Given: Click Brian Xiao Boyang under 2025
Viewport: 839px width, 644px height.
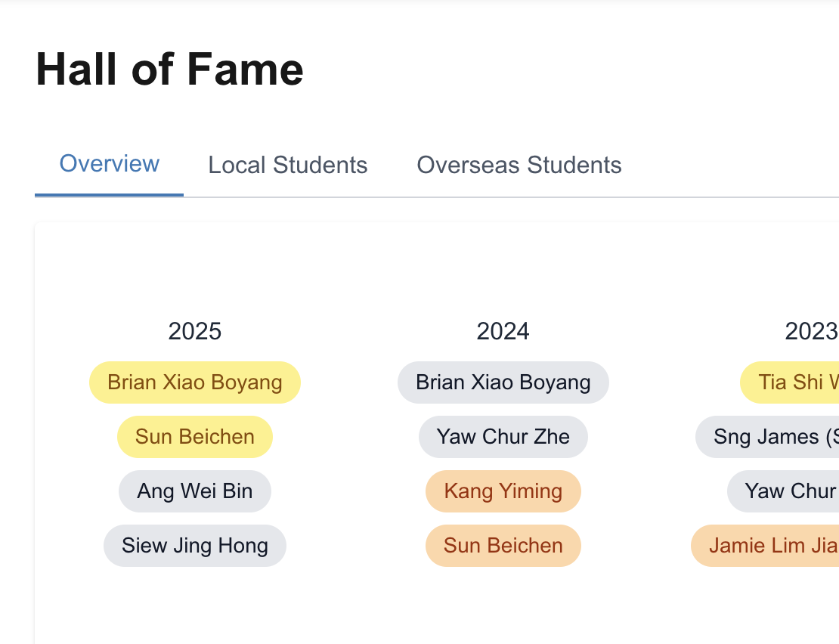Looking at the screenshot, I should 195,382.
